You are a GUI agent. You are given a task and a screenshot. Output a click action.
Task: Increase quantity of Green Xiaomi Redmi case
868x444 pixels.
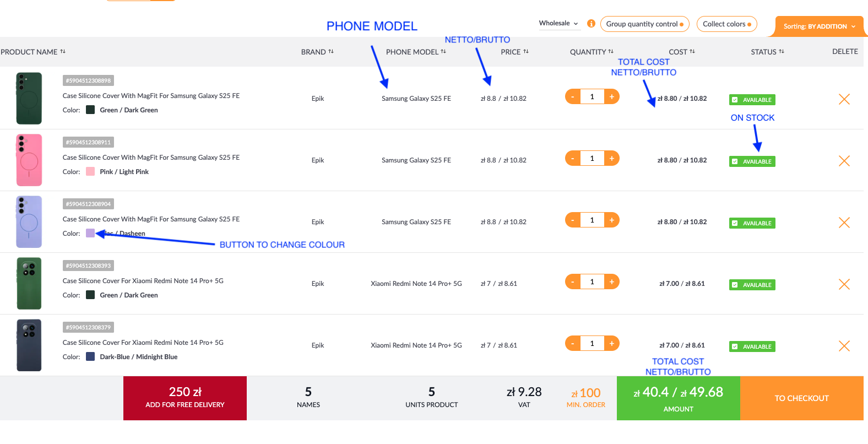coord(611,282)
